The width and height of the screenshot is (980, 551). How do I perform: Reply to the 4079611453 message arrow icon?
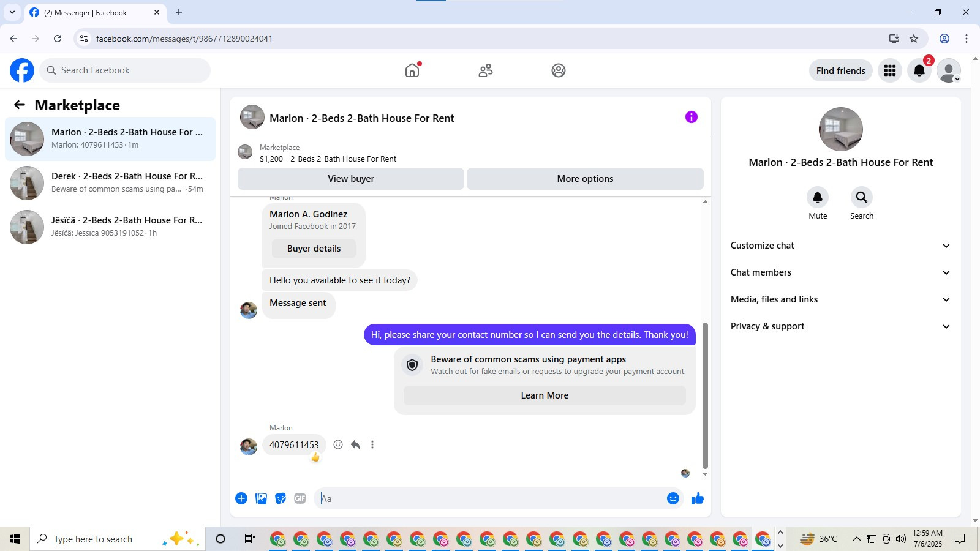pyautogui.click(x=355, y=444)
